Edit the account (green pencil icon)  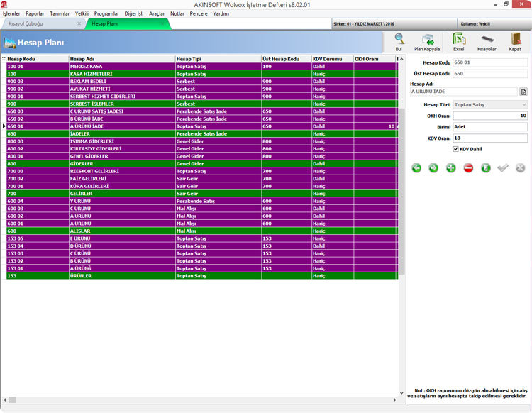pyautogui.click(x=485, y=167)
